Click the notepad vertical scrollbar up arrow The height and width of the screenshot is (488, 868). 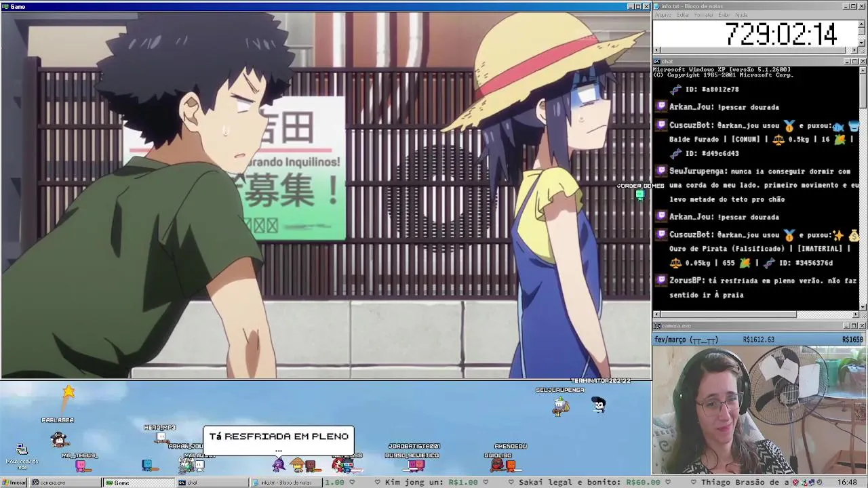click(863, 24)
